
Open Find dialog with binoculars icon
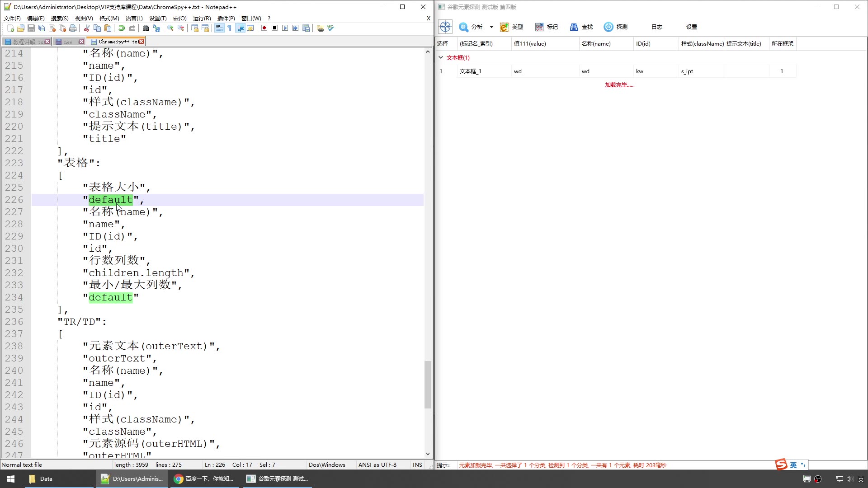pos(146,28)
